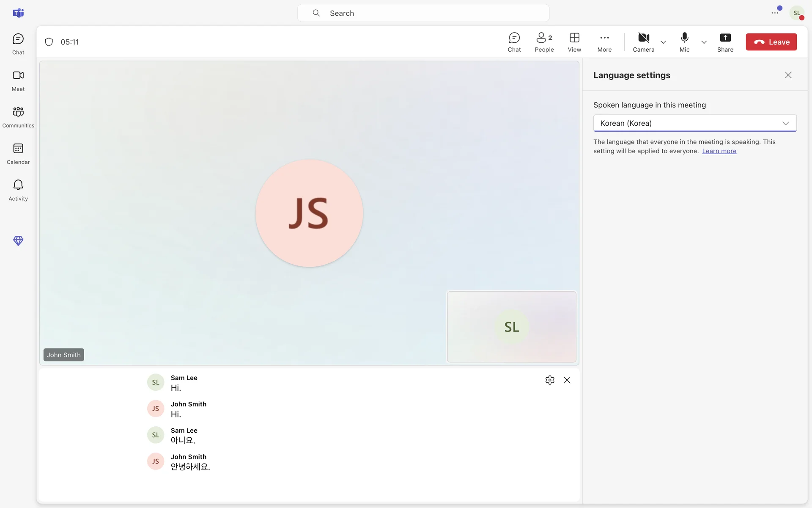
Task: Expand the Camera options chevron
Action: (x=663, y=42)
